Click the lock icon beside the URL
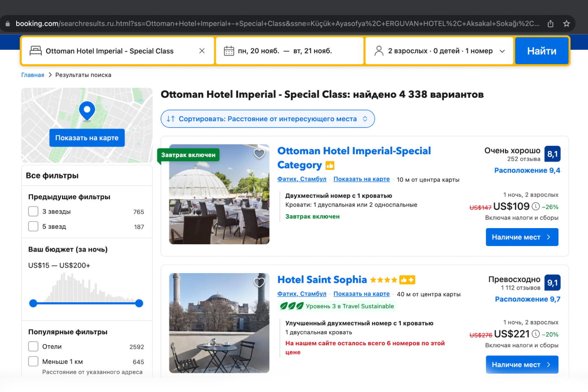Image resolution: width=588 pixels, height=392 pixels. tap(8, 24)
